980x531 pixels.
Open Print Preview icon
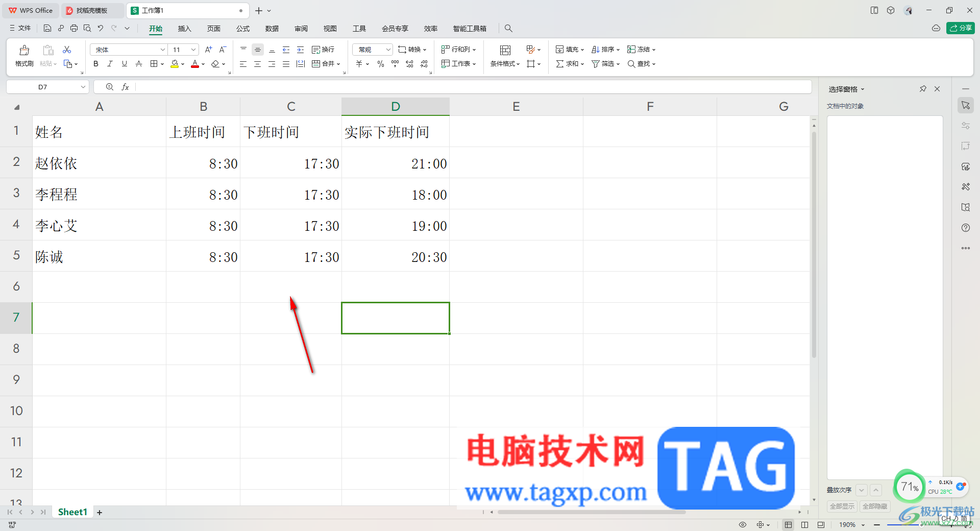click(x=87, y=29)
